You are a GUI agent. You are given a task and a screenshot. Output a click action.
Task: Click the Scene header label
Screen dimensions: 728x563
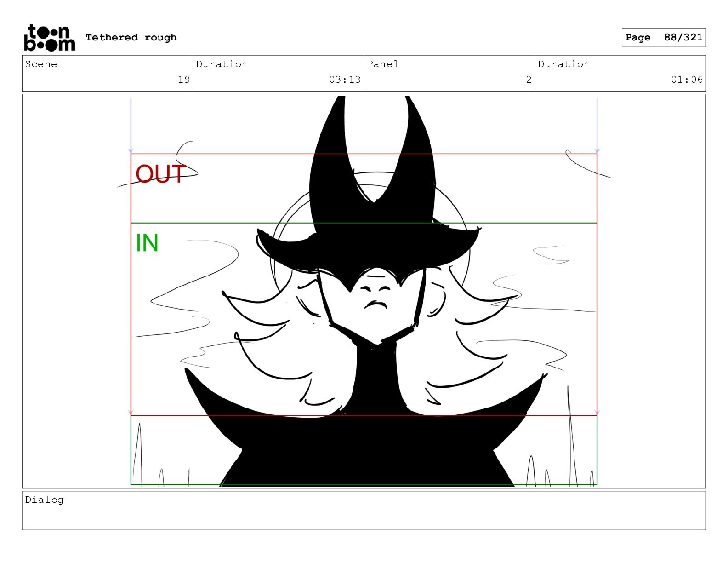coord(41,64)
